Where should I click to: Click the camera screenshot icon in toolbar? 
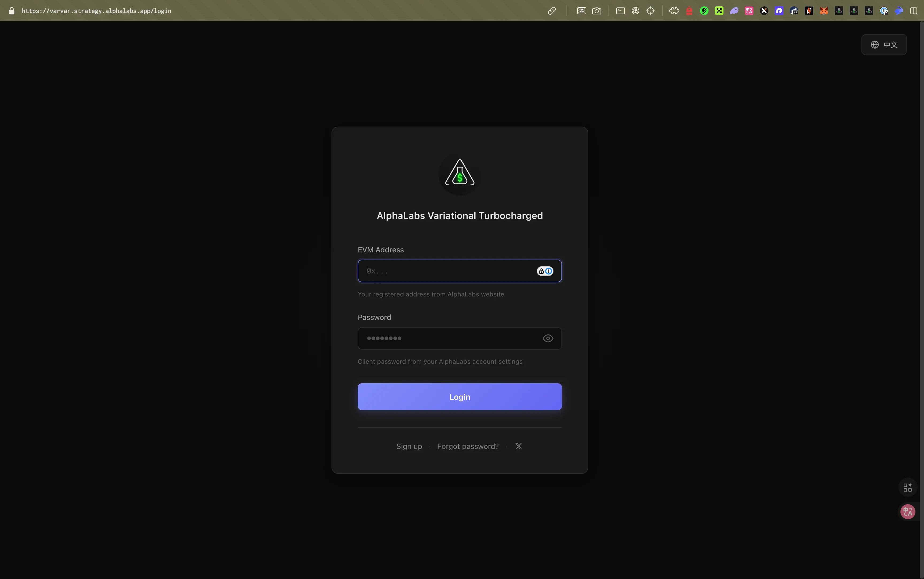597,11
